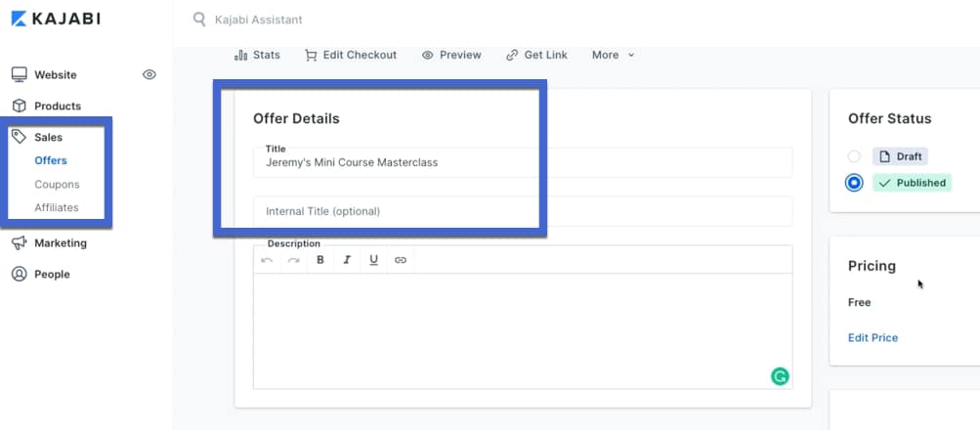Insert a link using the chain icon
The height and width of the screenshot is (430, 980).
[x=401, y=260]
